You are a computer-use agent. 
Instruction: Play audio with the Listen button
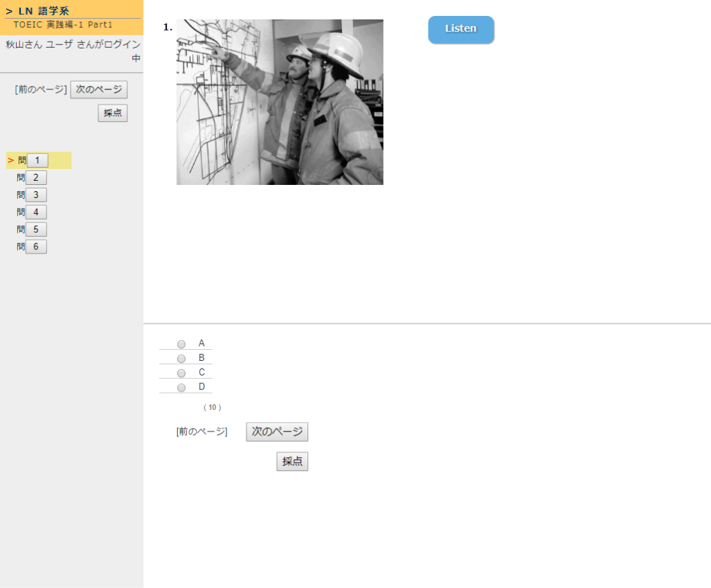pos(461,29)
